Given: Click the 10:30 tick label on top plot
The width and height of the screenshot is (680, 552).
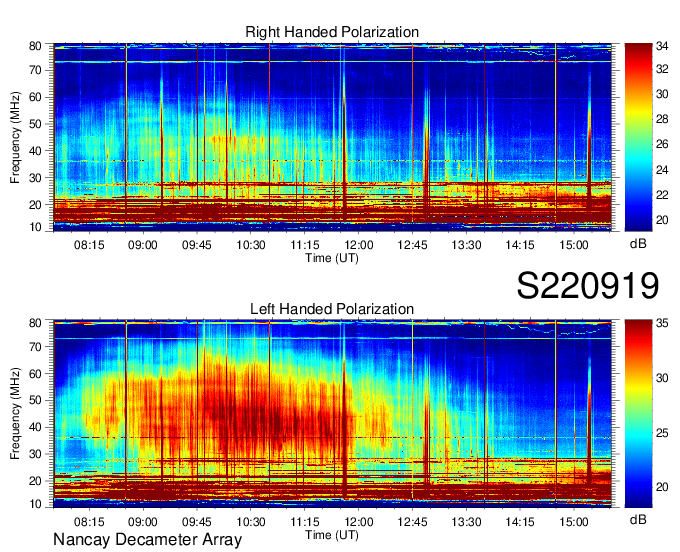Looking at the screenshot, I should tap(251, 245).
